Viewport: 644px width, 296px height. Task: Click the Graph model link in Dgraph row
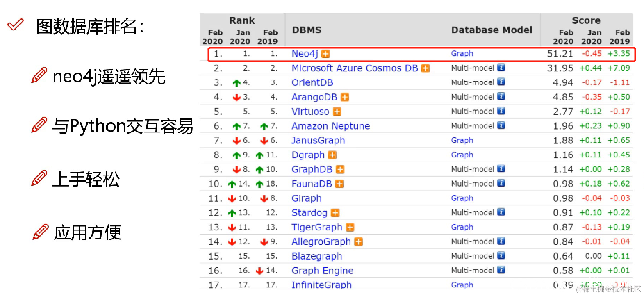point(462,155)
